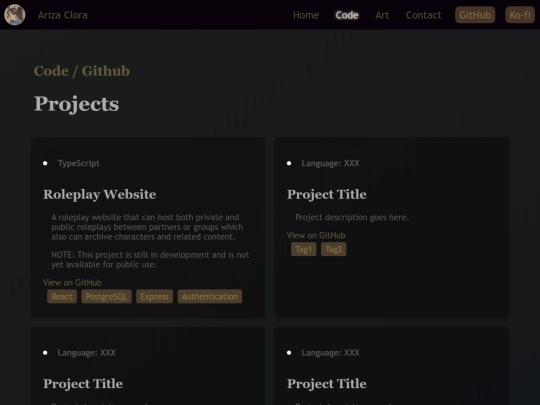The image size is (540, 405).
Task: Open the GitHub button in navbar
Action: coord(475,15)
